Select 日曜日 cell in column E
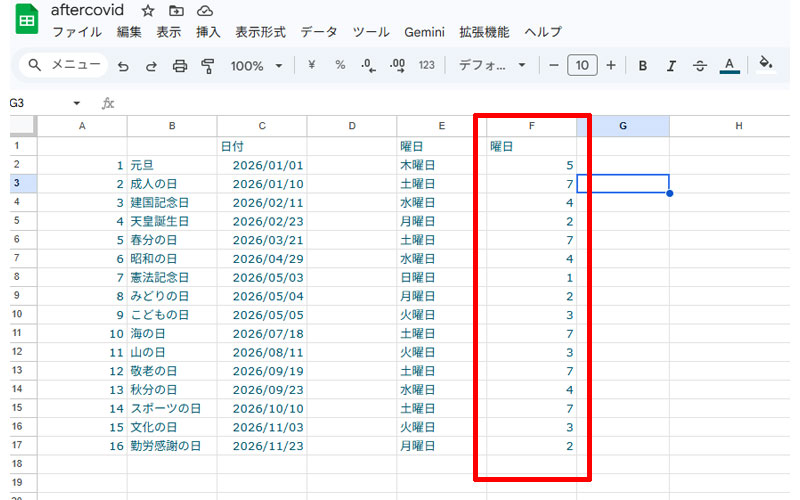 [x=441, y=277]
